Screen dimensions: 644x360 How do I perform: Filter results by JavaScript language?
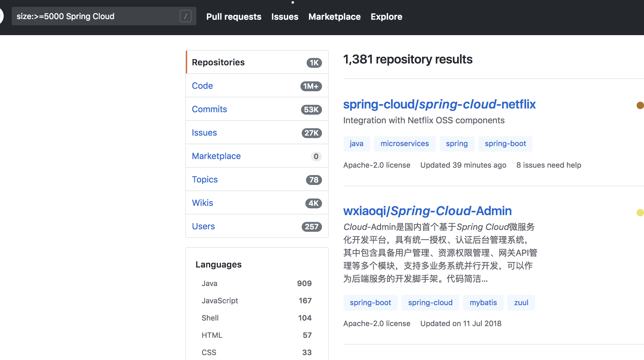[x=220, y=301]
